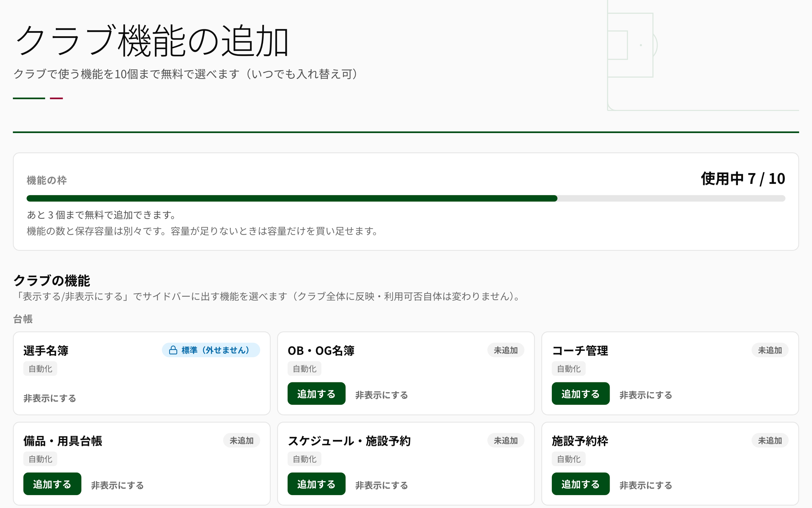This screenshot has width=812, height=508.
Task: Add the スケジュール・施設予約 feature
Action: [316, 484]
